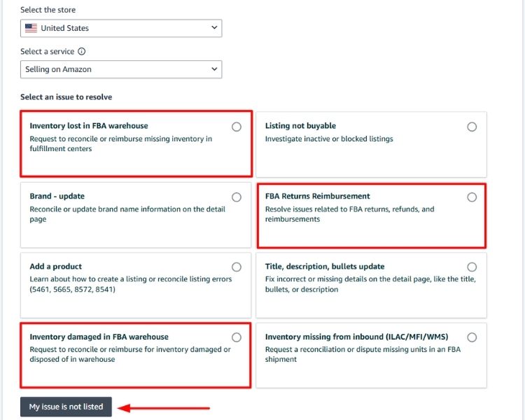
Task: Click 'Resolve issues related to FBA returns' description
Action: [x=349, y=214]
